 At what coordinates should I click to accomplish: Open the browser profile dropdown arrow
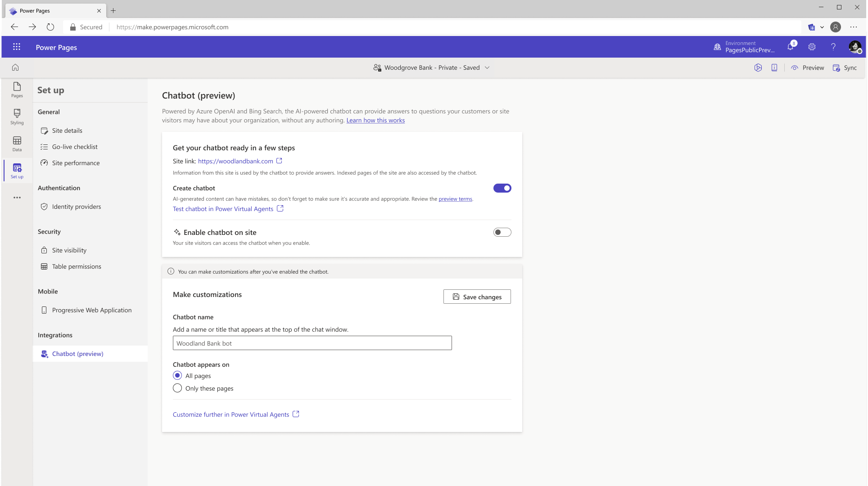tap(822, 27)
